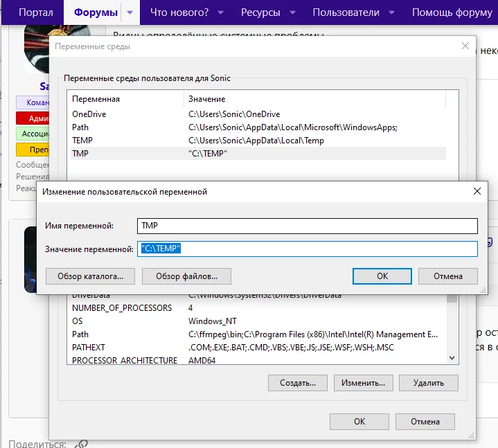Viewport: 498px width, 448px height.
Task: Click the Обзор файлов... button
Action: pyautogui.click(x=186, y=276)
